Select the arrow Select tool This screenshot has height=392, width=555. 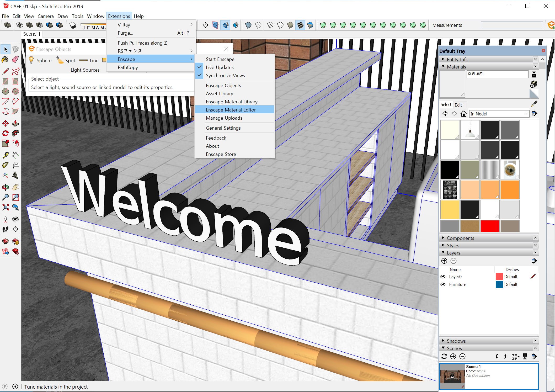click(x=6, y=49)
